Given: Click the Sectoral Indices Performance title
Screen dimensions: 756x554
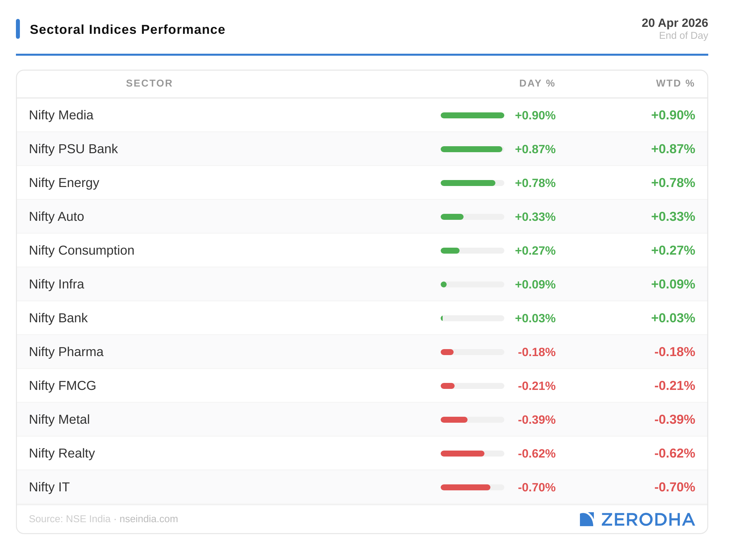Looking at the screenshot, I should pyautogui.click(x=127, y=30).
